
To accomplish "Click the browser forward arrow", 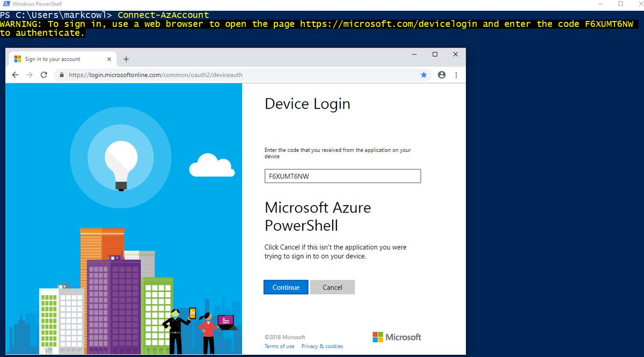I will (x=30, y=75).
